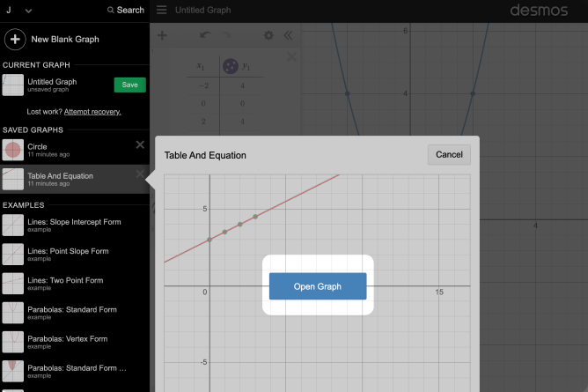This screenshot has height=392, width=588.
Task: Click the Attempt recovery link
Action: point(92,112)
